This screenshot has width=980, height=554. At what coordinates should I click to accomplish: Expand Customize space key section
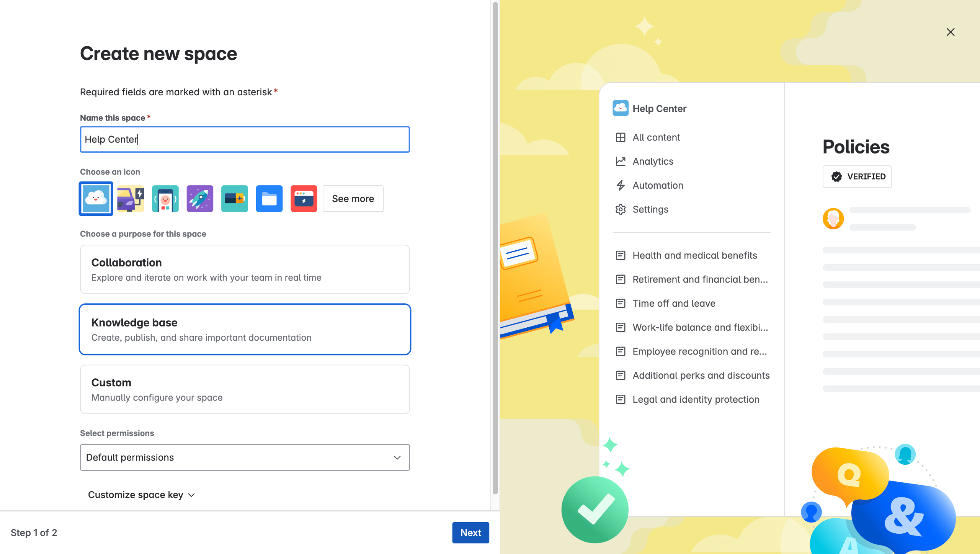142,495
